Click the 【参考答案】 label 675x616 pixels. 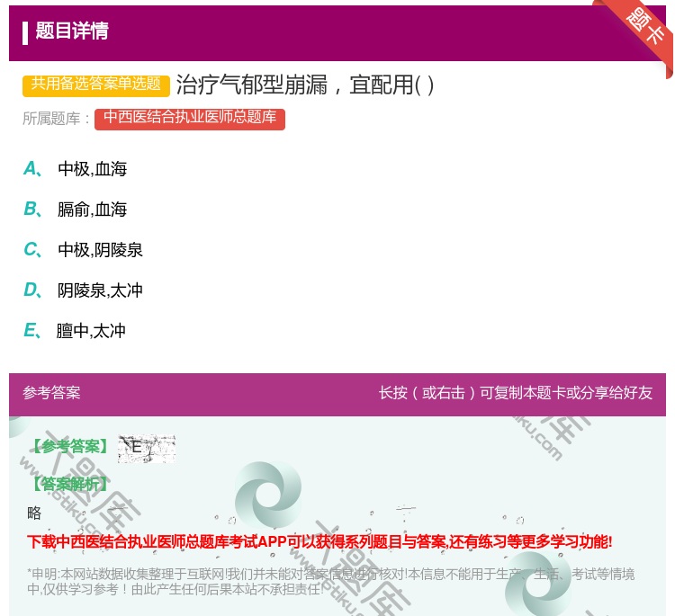(70, 447)
